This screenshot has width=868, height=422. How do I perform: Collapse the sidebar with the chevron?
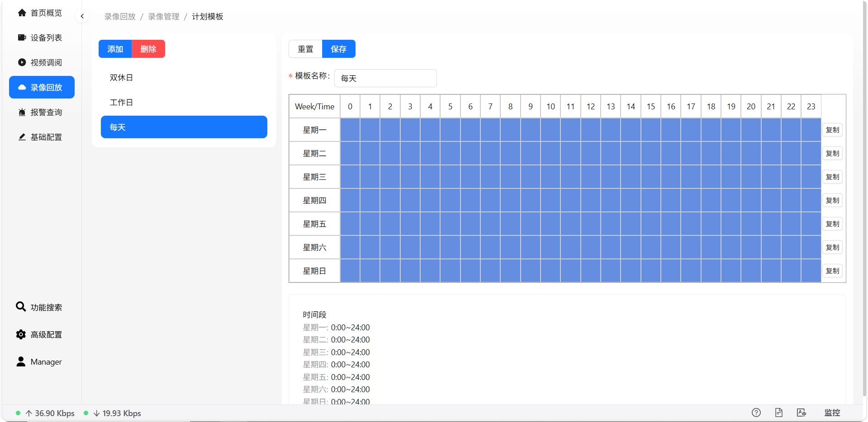[82, 16]
